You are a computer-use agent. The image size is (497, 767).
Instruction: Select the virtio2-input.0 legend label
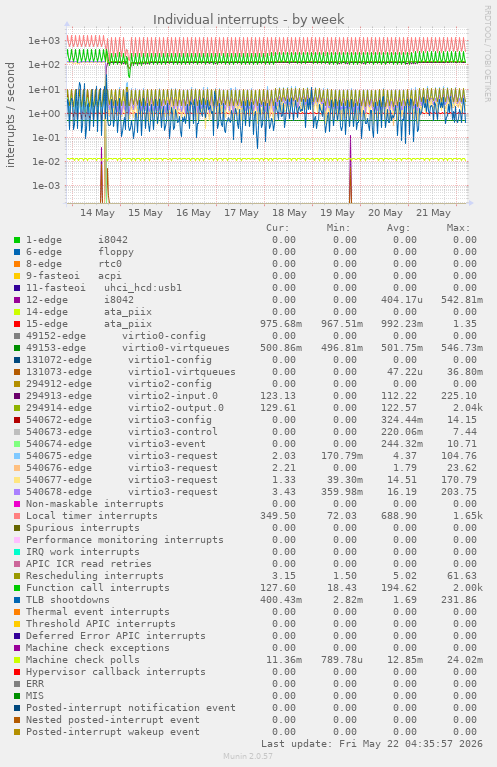click(x=173, y=396)
